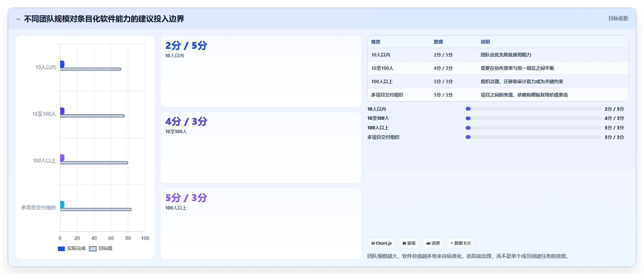Select the 数据卡片 chip

[x=461, y=243]
